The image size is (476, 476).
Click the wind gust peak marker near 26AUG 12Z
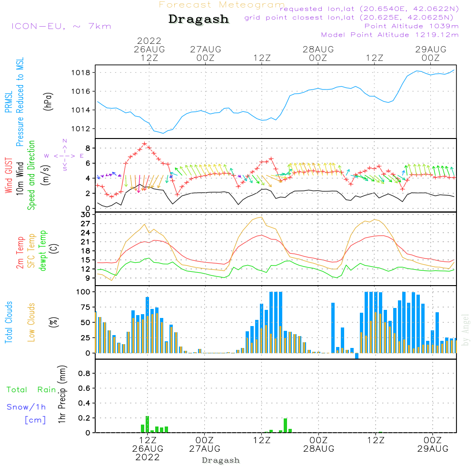click(x=145, y=144)
